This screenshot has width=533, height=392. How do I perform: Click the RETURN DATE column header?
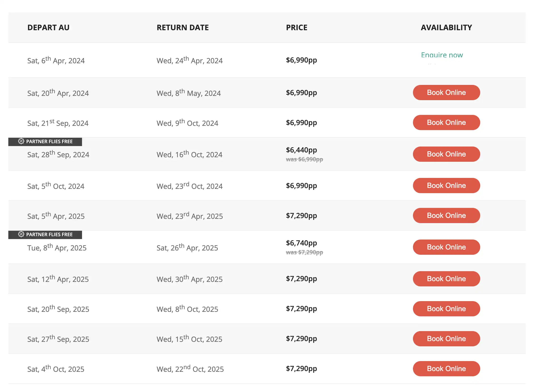[x=183, y=27]
